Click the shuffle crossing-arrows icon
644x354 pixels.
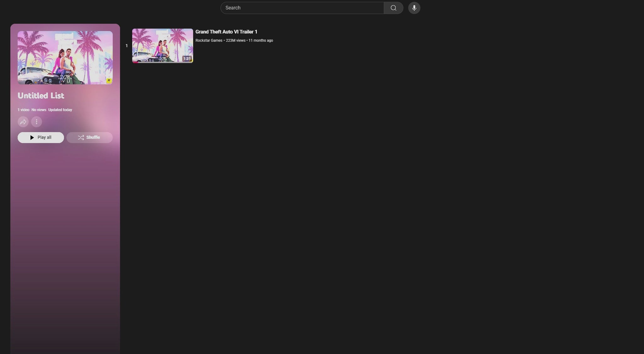tap(81, 137)
